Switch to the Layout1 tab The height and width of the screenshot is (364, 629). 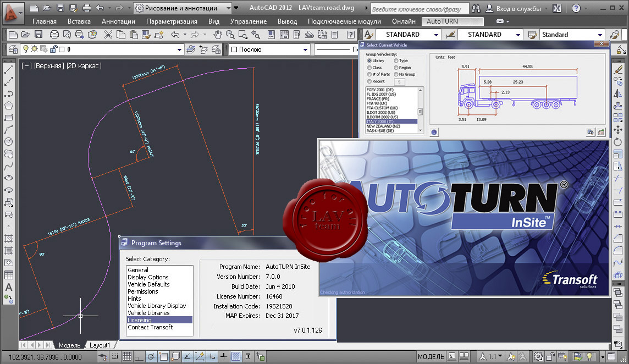coord(100,345)
